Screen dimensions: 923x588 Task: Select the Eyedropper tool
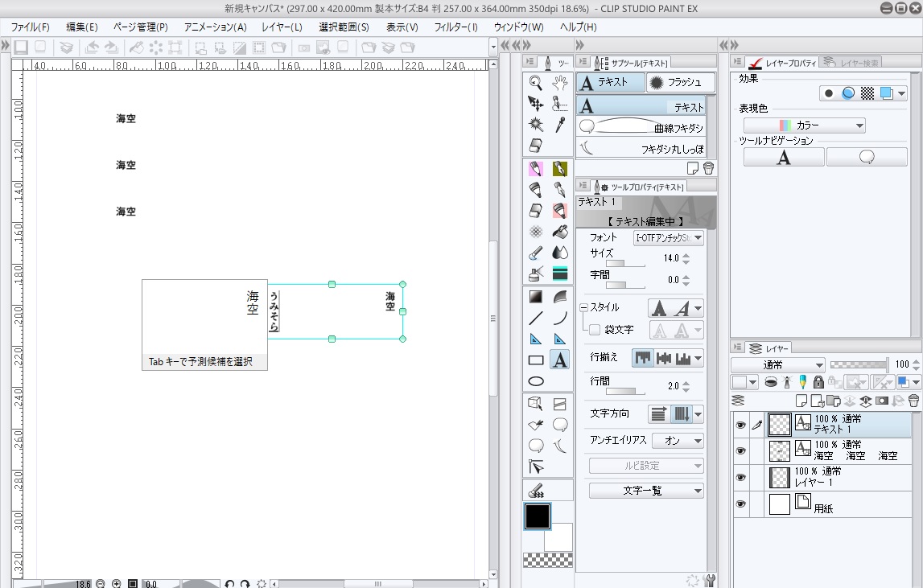point(561,125)
